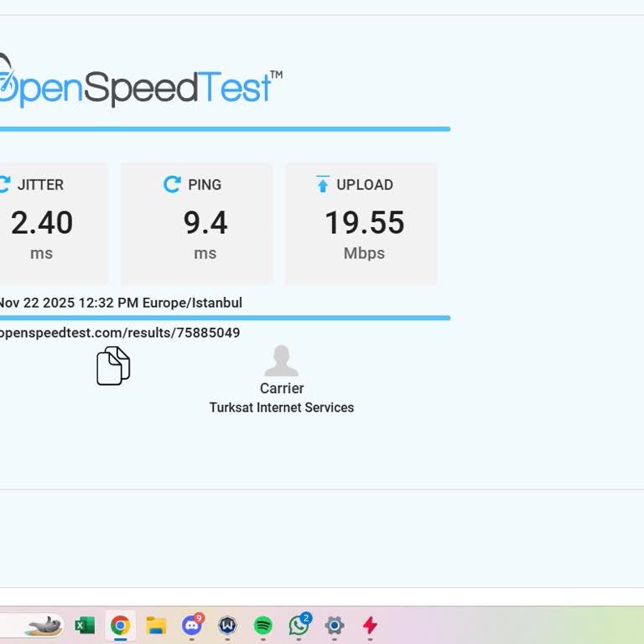Click the UPLOAD label text

365,184
